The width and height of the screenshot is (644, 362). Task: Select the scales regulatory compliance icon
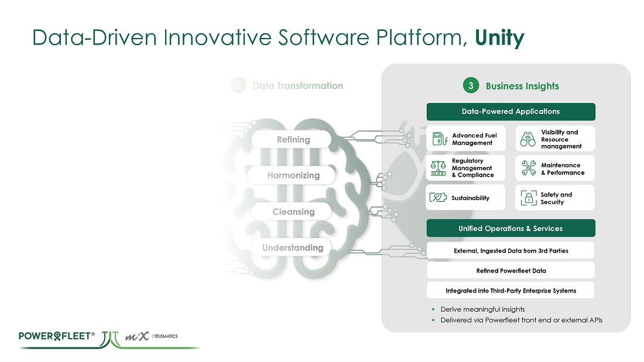439,168
